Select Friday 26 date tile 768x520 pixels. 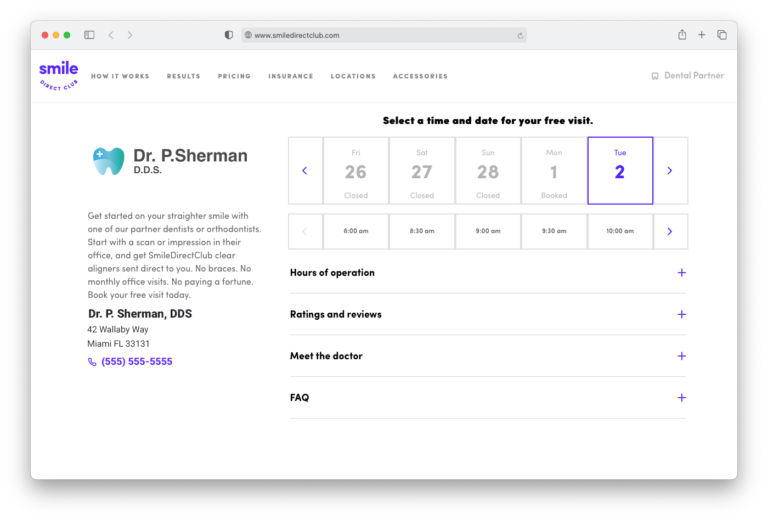(x=356, y=170)
